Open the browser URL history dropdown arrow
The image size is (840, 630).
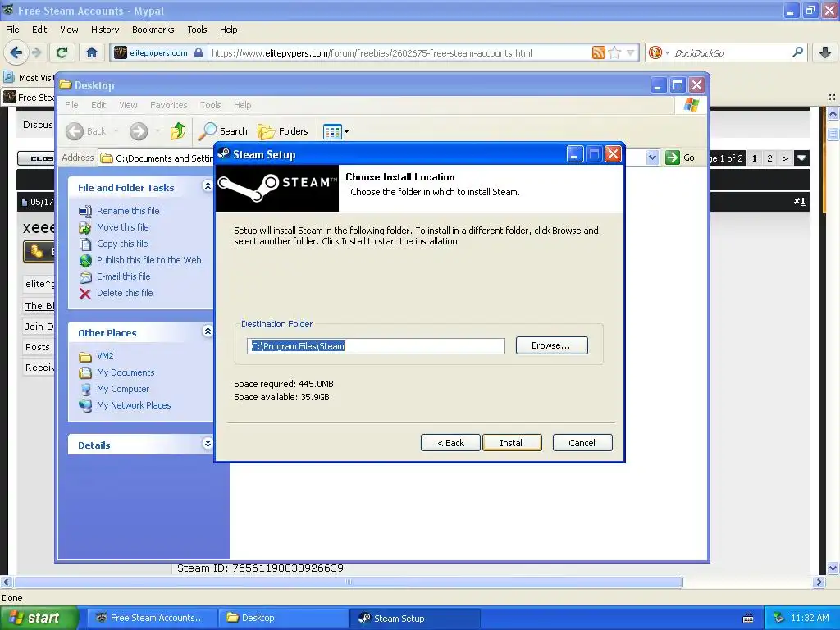[631, 52]
